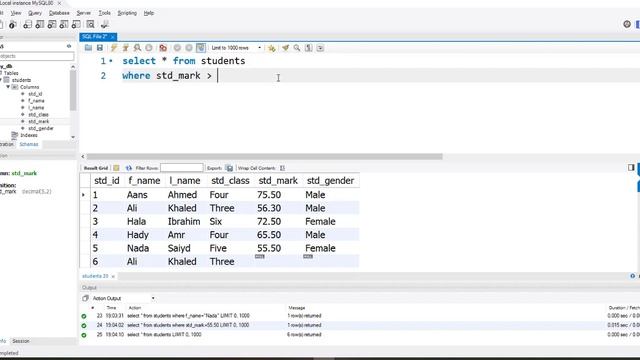640x360 pixels.
Task: Execute the statement under the cursor icon
Action: (126, 48)
